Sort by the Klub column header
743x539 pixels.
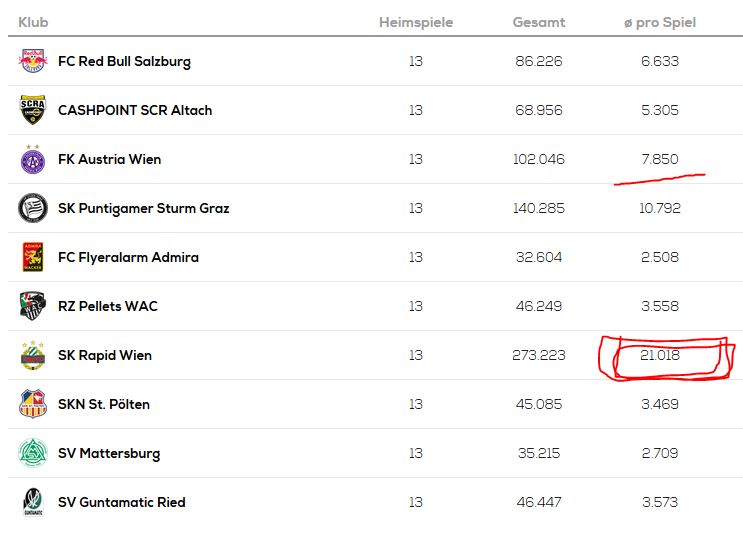pyautogui.click(x=33, y=22)
